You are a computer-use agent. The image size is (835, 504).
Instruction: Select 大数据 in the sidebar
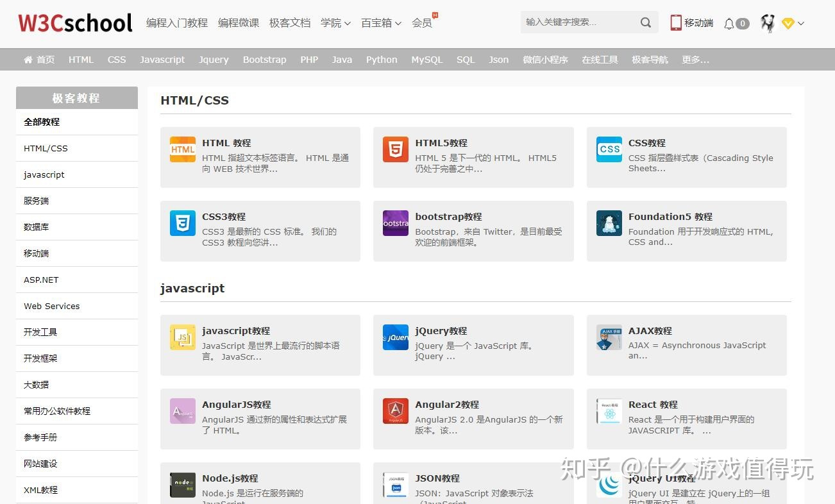click(x=77, y=385)
